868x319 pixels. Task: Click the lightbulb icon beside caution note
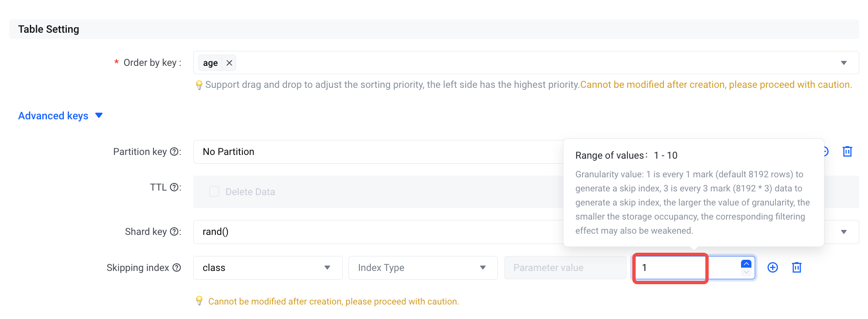(x=199, y=301)
